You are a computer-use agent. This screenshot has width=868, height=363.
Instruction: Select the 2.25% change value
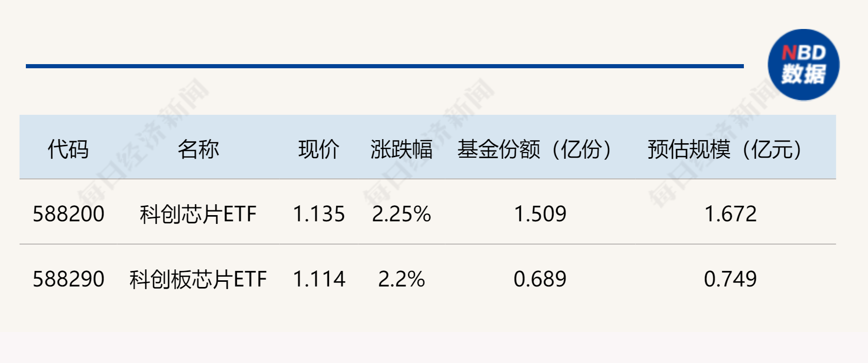click(x=401, y=214)
